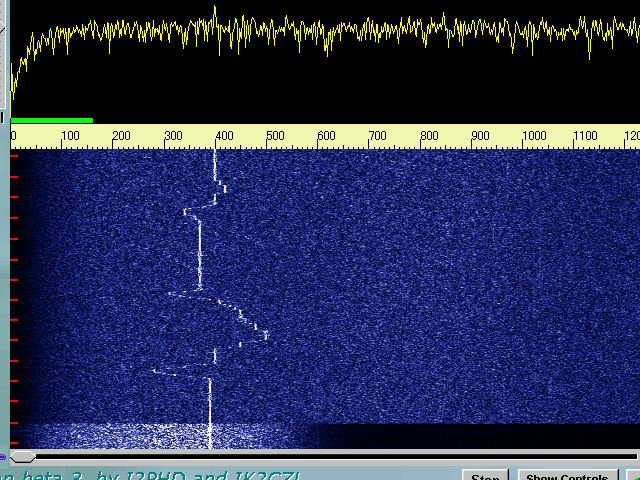640x480 pixels.
Task: Click the bright vertical signal line at the waterfall bottom
Action: (210, 420)
